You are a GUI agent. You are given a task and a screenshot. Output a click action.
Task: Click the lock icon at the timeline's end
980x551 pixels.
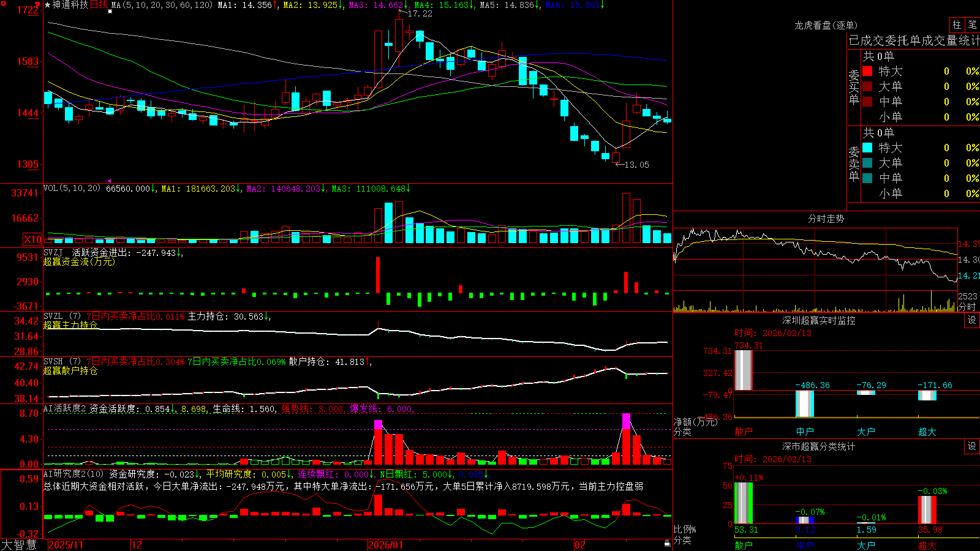click(668, 544)
